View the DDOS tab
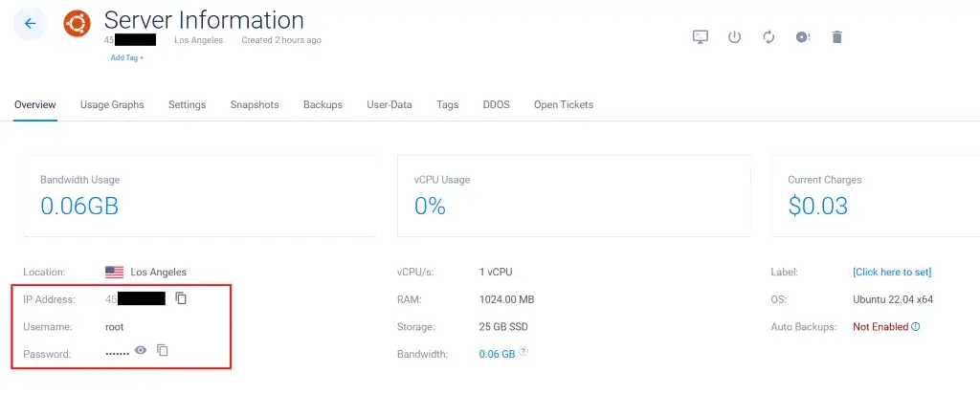Screen dimensions: 980x395 pos(497,104)
